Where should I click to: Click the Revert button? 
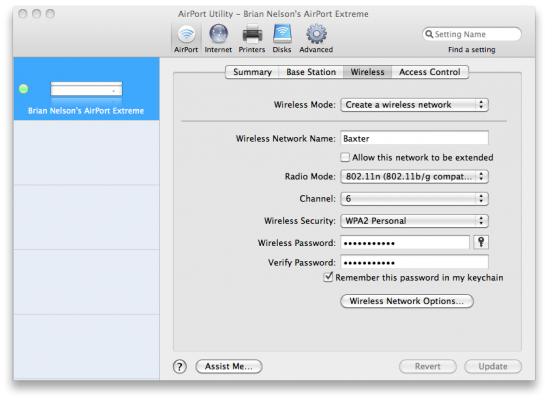428,366
